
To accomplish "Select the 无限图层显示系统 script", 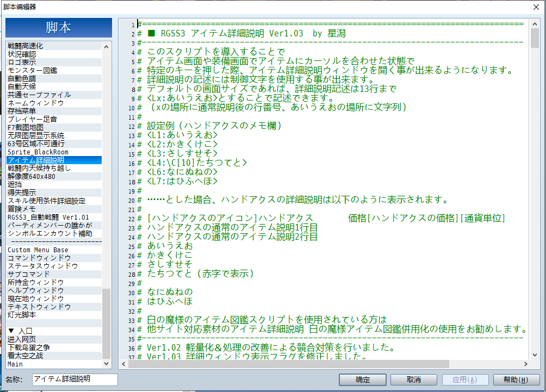I will [x=54, y=135].
